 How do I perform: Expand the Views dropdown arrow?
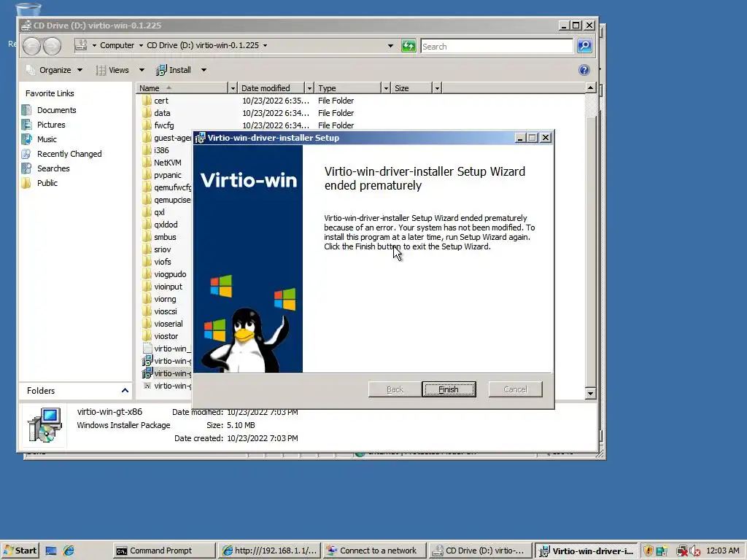(x=142, y=70)
